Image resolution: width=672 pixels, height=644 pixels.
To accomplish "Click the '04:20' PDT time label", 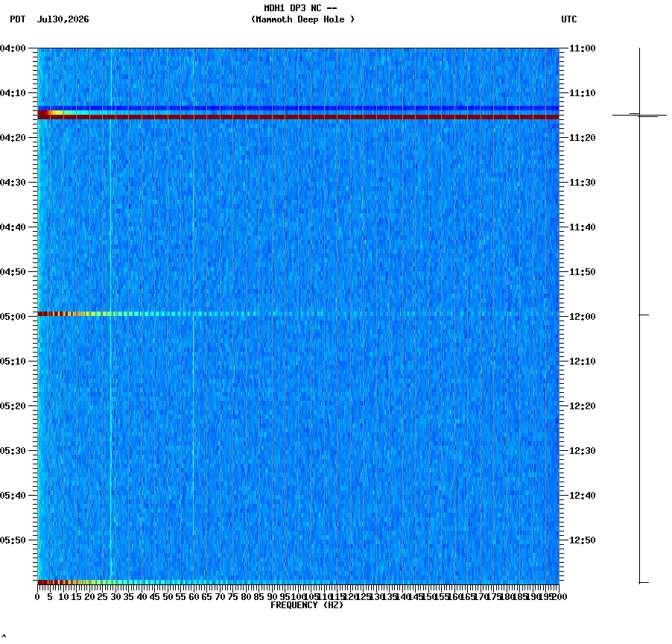I will pyautogui.click(x=13, y=138).
